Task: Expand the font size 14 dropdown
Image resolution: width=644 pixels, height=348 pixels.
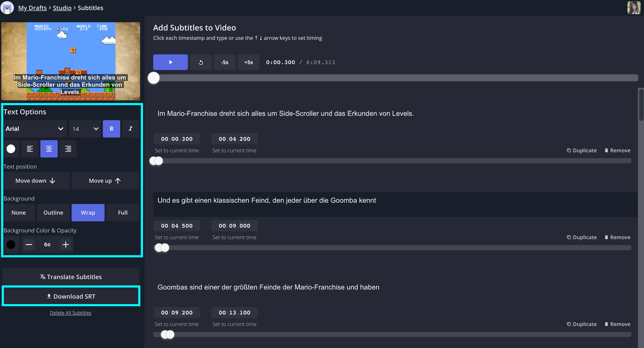Action: click(x=85, y=129)
